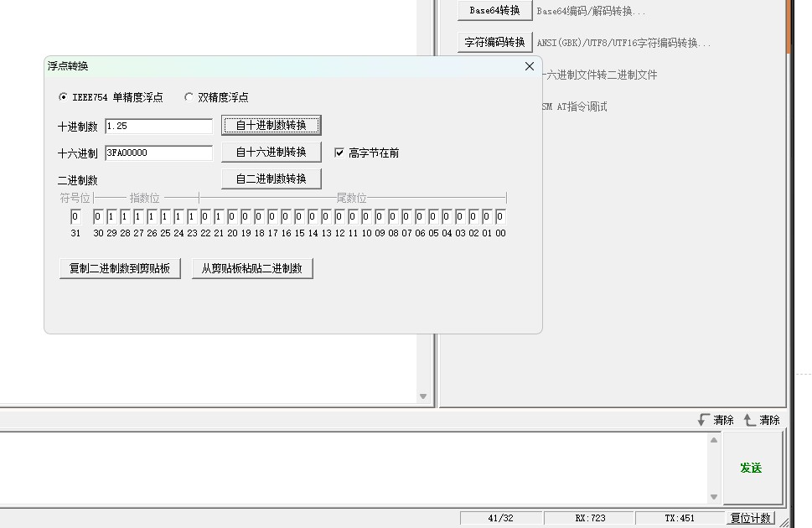Screen dimensions: 812x528
Task: Toggle mantissa bit 18
Action: click(x=259, y=216)
